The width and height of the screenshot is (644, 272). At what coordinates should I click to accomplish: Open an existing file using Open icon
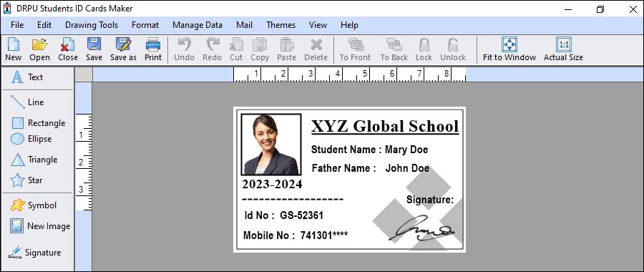point(40,49)
